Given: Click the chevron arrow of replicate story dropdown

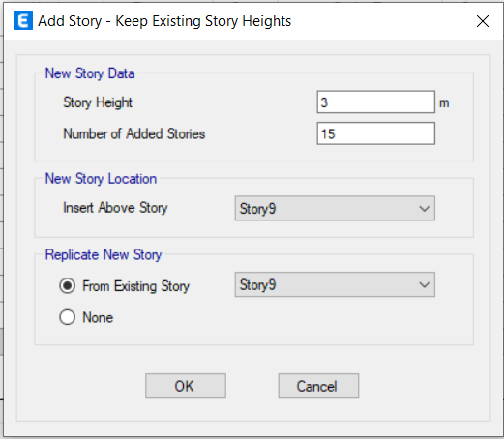Looking at the screenshot, I should pyautogui.click(x=425, y=285).
